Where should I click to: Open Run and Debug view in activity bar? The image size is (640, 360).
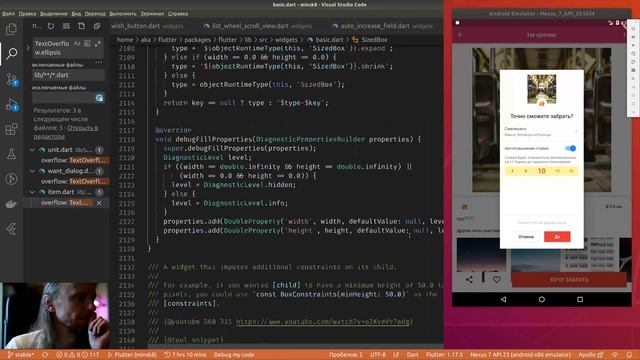(11, 104)
